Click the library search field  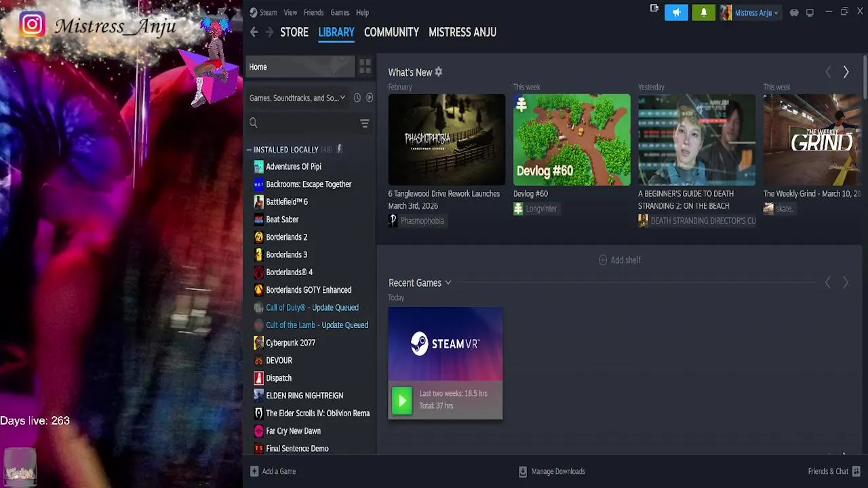(x=309, y=123)
